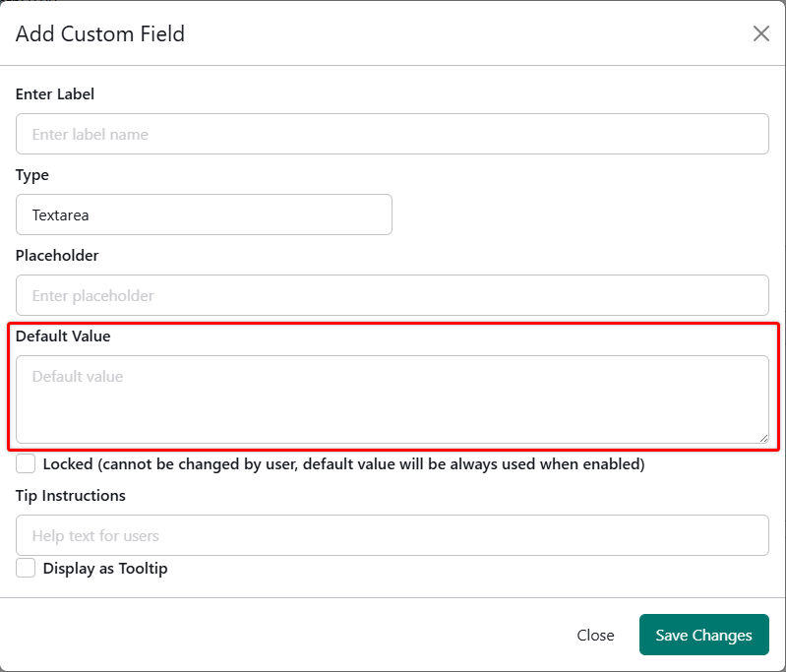Click the Locked option's description text

[x=344, y=463]
